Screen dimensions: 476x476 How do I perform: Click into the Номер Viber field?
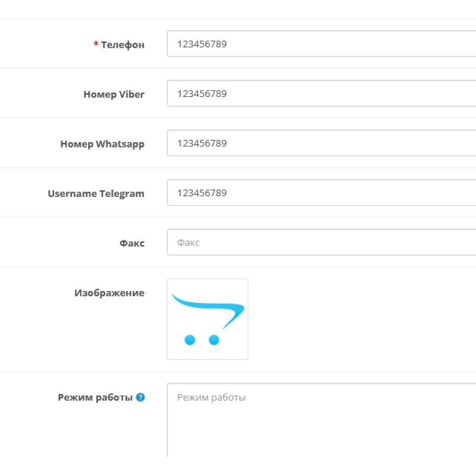tap(321, 93)
